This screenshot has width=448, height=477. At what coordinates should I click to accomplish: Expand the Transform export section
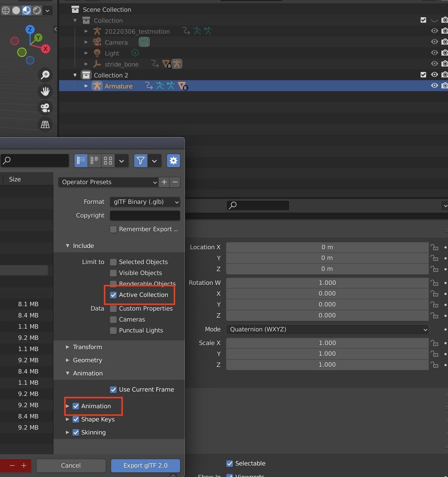68,347
